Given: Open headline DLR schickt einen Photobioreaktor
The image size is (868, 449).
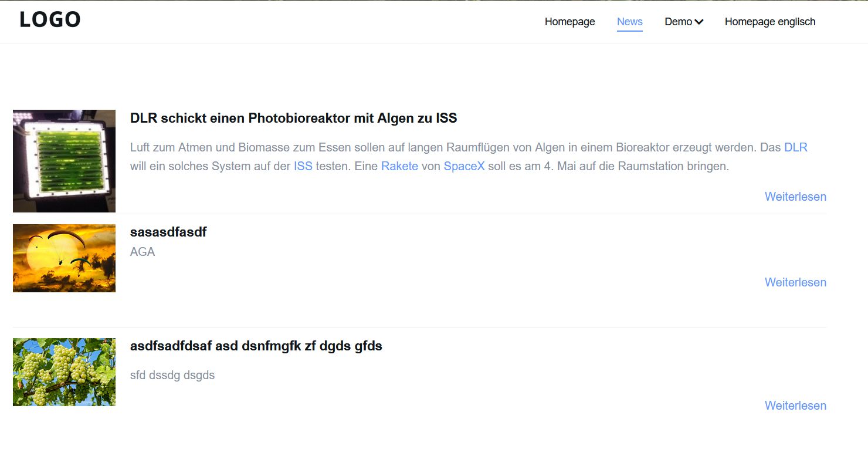Looking at the screenshot, I should (293, 118).
